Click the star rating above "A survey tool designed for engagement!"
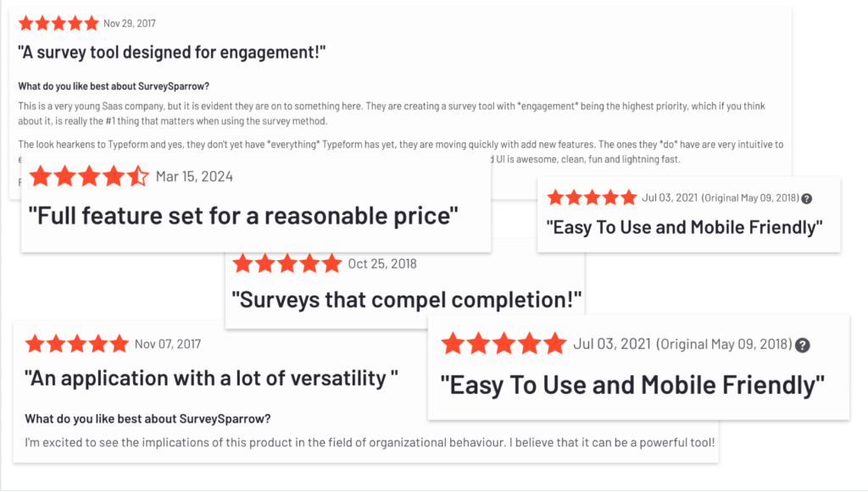 click(x=58, y=23)
